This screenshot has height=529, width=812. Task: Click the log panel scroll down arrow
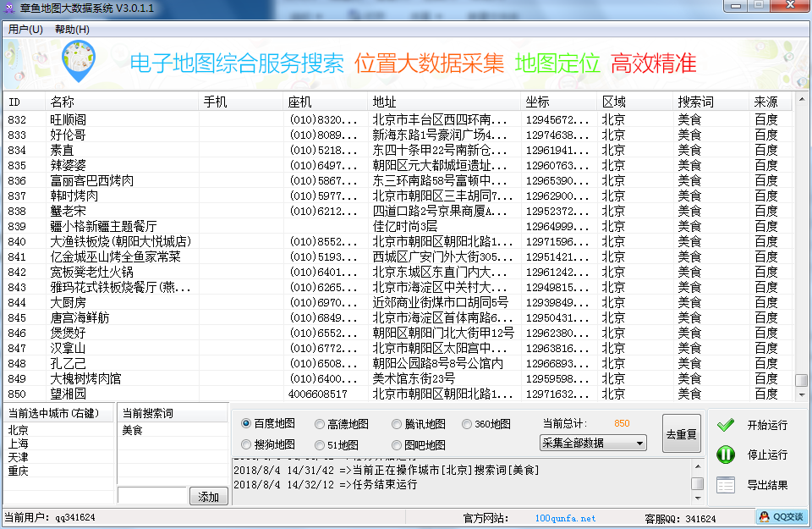(698, 499)
